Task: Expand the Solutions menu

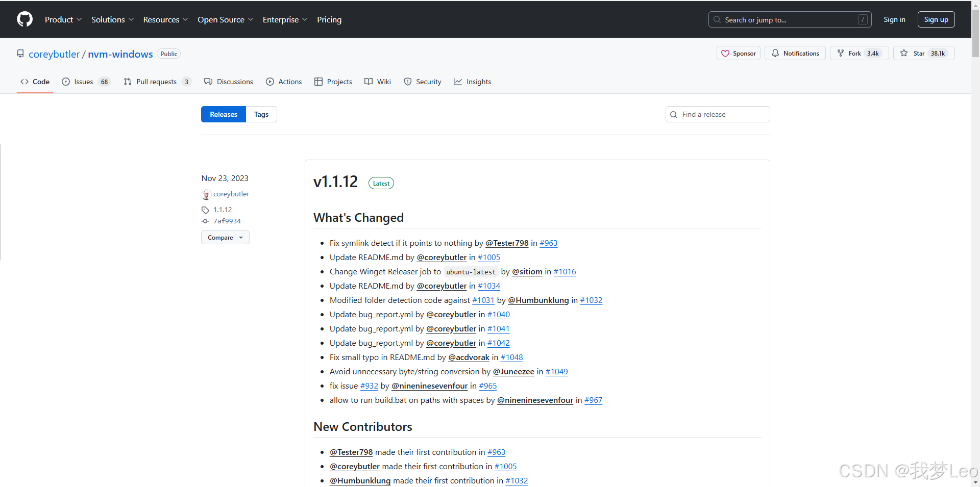Action: tap(112, 19)
